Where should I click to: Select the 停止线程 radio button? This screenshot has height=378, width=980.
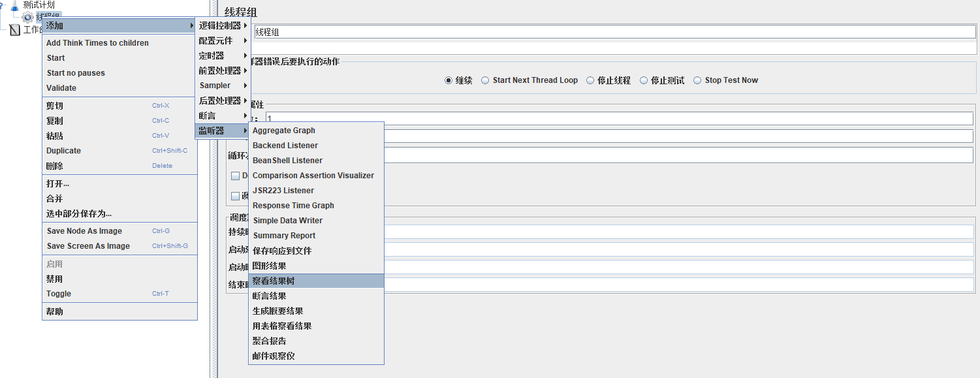(x=590, y=80)
